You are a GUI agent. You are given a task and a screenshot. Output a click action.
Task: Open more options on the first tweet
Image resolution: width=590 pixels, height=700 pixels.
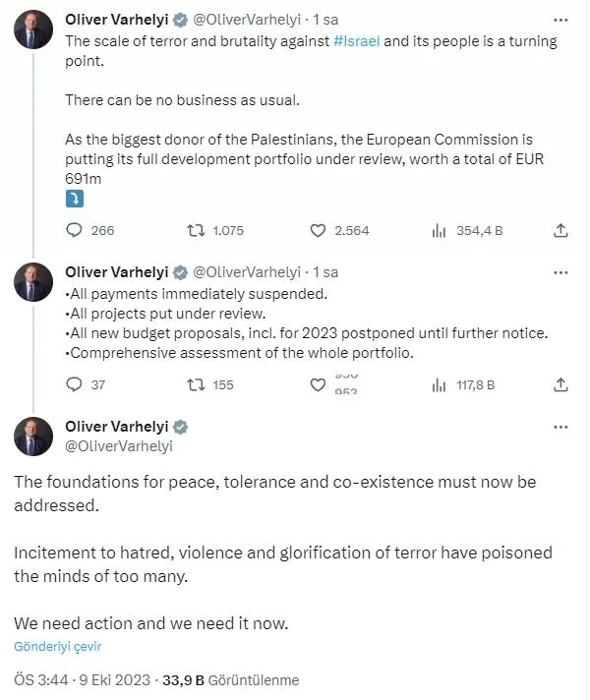[x=560, y=20]
